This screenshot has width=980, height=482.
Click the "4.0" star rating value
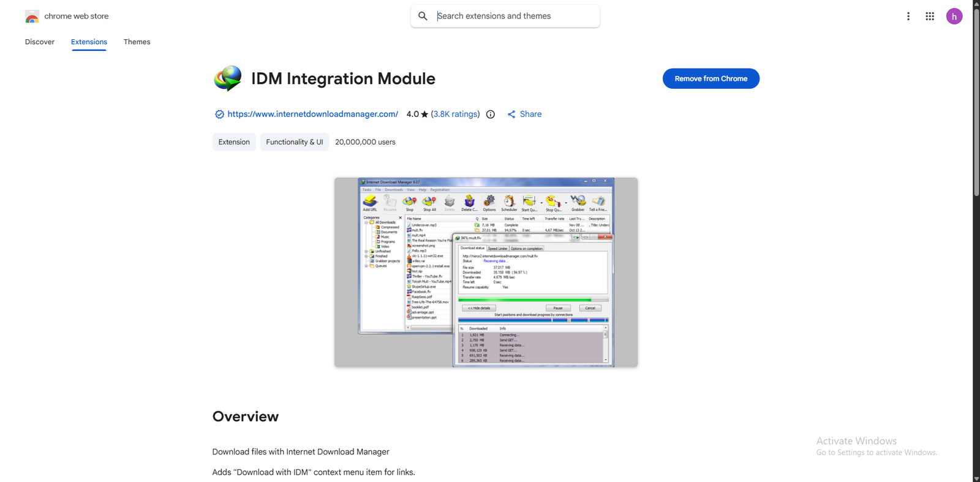(413, 114)
